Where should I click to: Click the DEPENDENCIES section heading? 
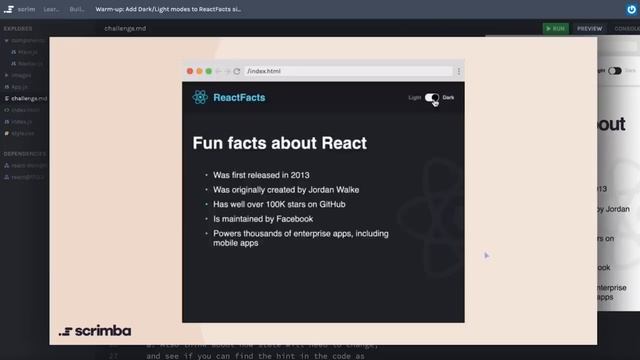tap(25, 154)
